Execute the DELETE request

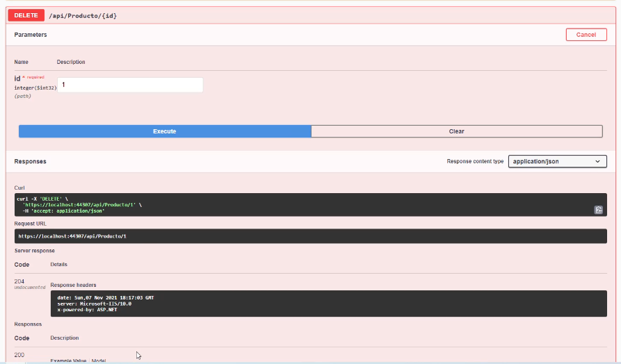(x=165, y=131)
